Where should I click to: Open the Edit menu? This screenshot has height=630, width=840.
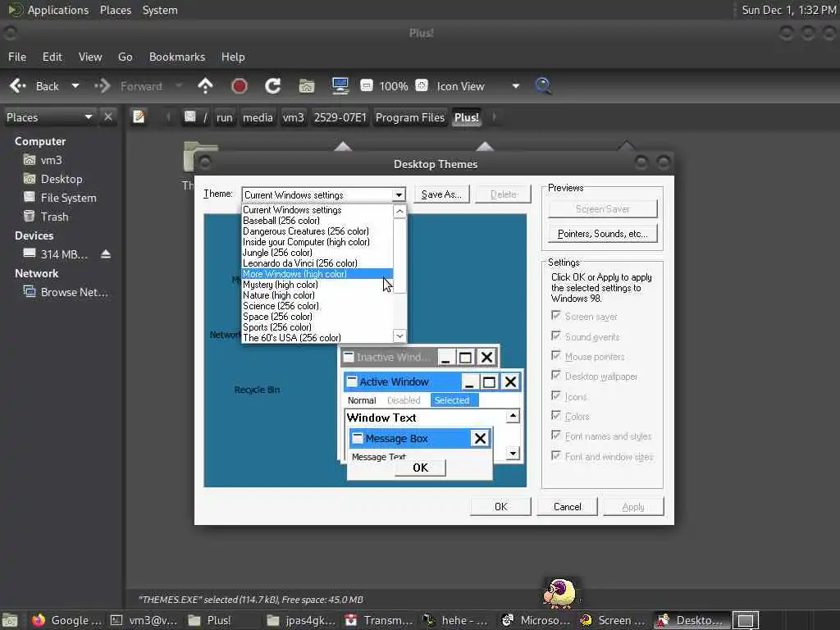(x=52, y=57)
